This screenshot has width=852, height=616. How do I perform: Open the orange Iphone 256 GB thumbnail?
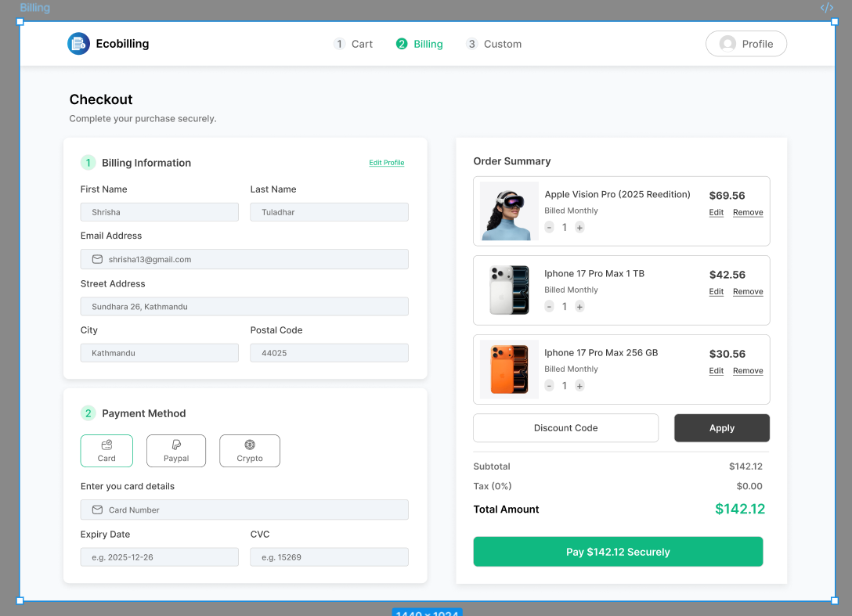click(x=509, y=369)
